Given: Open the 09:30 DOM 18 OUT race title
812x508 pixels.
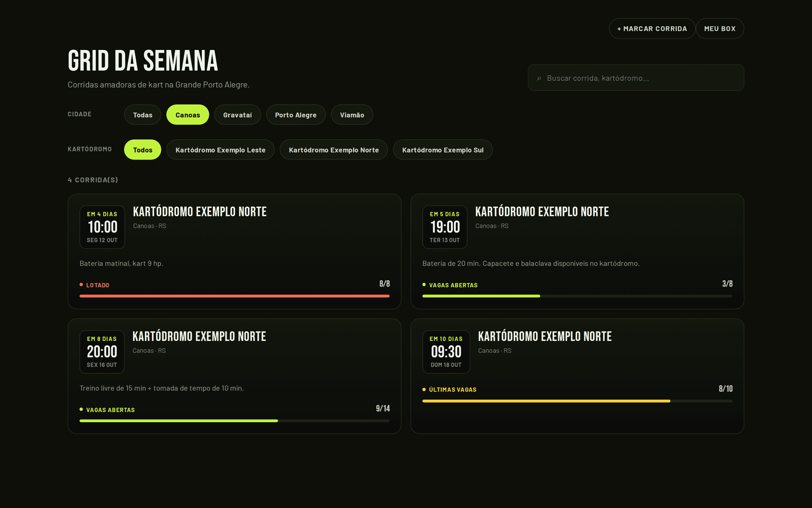Looking at the screenshot, I should point(545,337).
